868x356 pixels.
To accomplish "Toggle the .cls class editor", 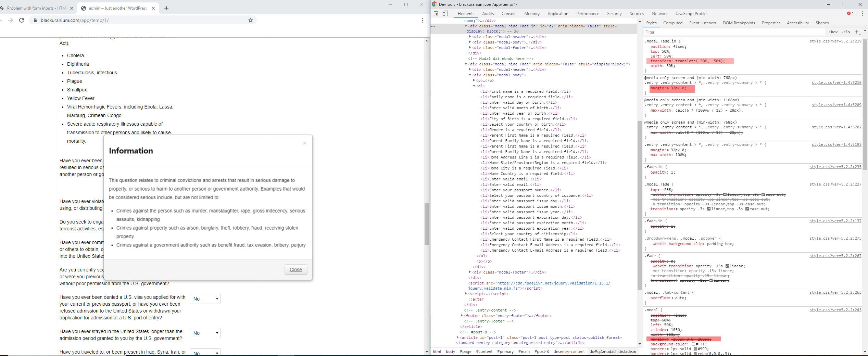I will pos(846,32).
